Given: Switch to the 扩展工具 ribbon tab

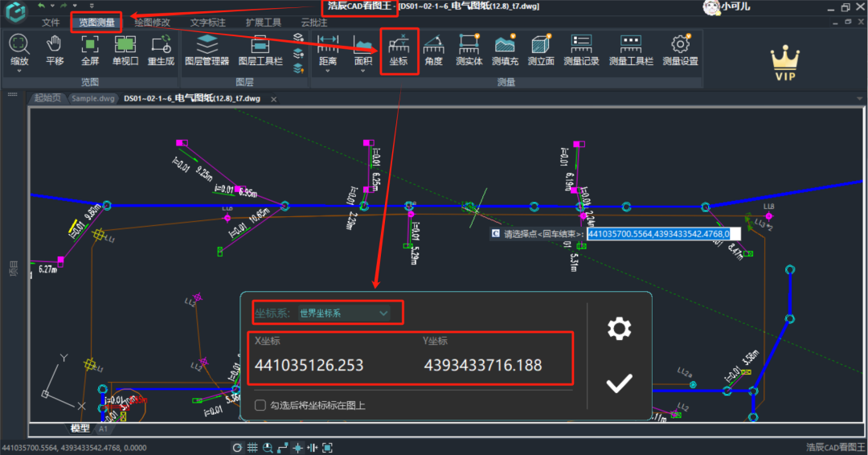Looking at the screenshot, I should coord(264,23).
